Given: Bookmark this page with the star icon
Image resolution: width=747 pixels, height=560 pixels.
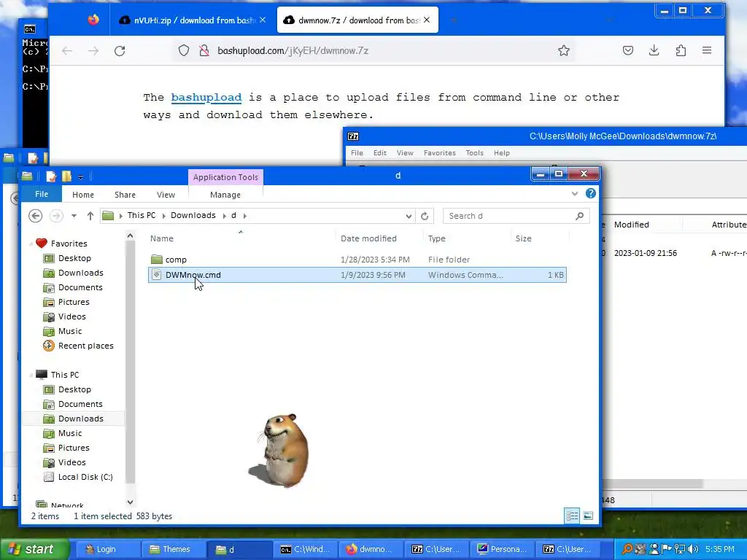Looking at the screenshot, I should tap(564, 50).
